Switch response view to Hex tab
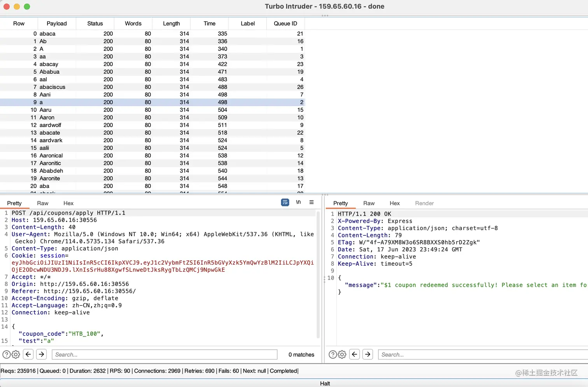Viewport: 588px width, 387px height. pyautogui.click(x=395, y=203)
